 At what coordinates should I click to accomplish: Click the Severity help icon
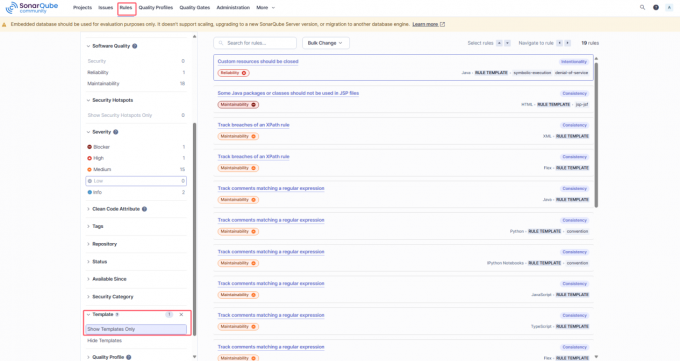(115, 132)
